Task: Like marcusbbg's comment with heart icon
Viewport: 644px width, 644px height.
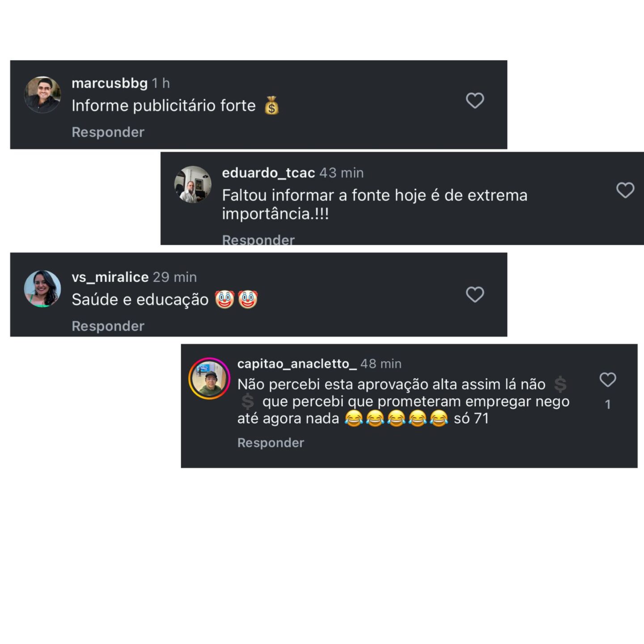Action: click(x=475, y=101)
